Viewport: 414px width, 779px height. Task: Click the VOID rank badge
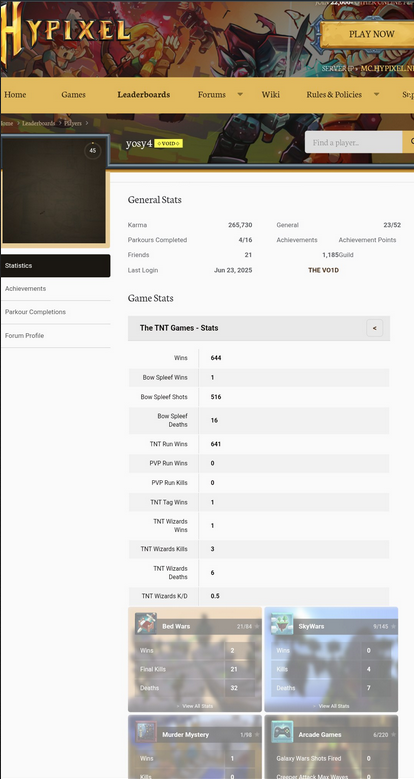point(168,144)
